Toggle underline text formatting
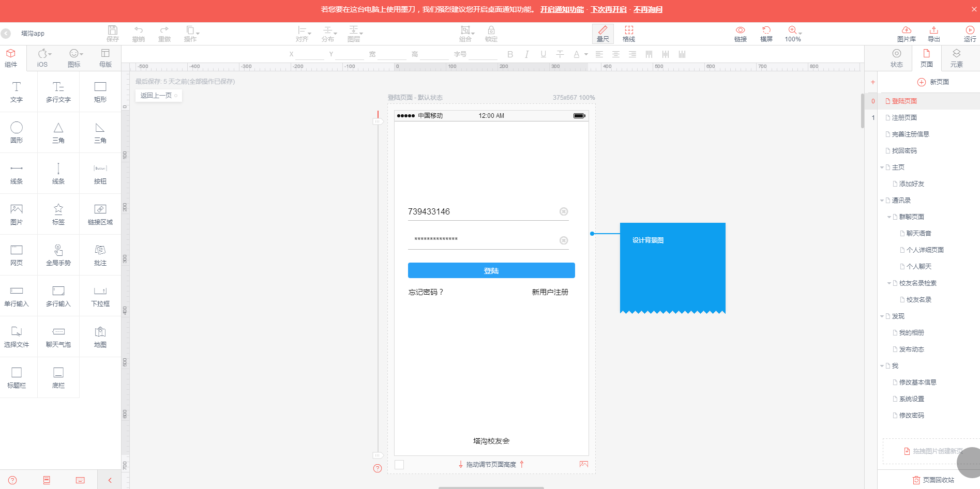 click(543, 54)
